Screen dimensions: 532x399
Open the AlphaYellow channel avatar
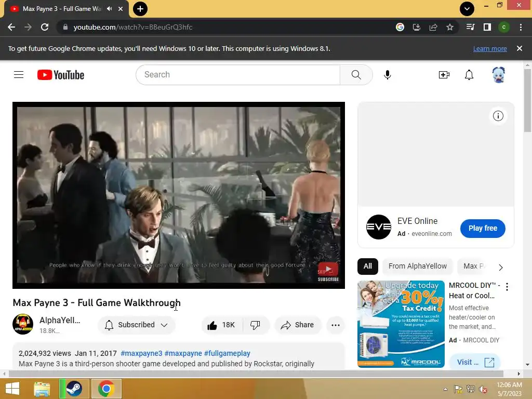click(x=23, y=324)
